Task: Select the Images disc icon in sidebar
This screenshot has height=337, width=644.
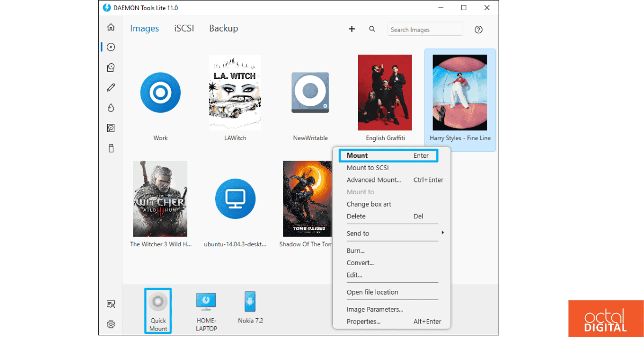Action: pyautogui.click(x=111, y=47)
